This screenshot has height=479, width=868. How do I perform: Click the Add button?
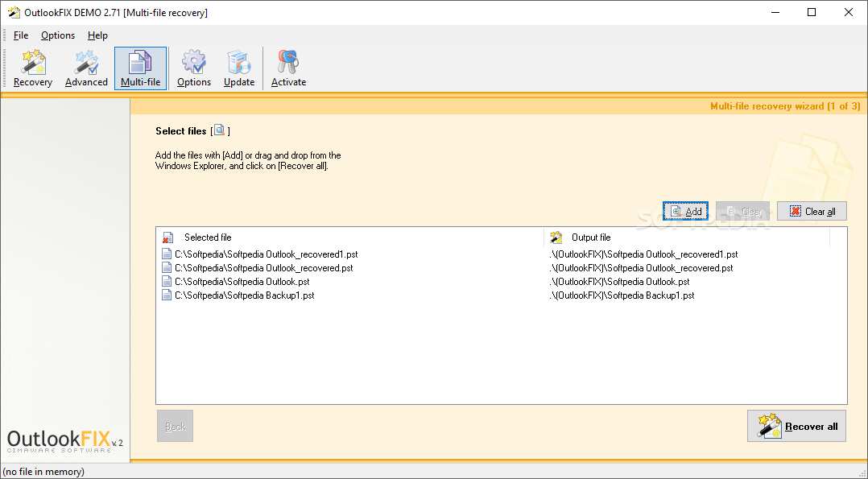tap(685, 211)
